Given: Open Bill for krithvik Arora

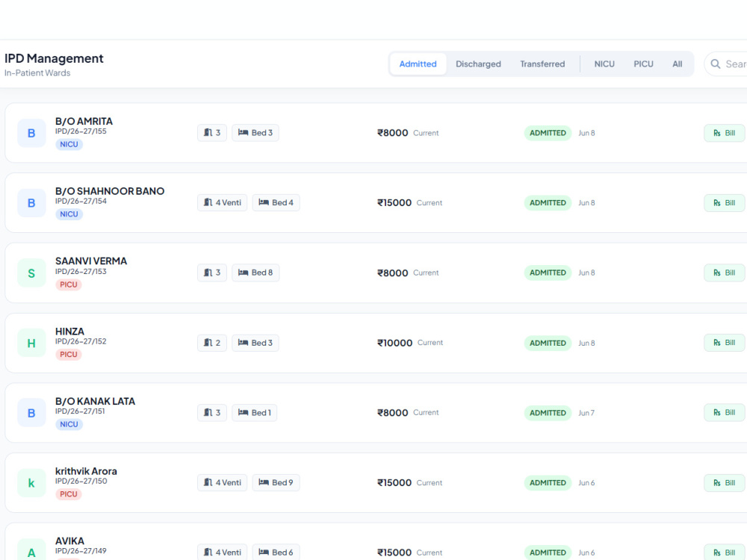Looking at the screenshot, I should (724, 483).
